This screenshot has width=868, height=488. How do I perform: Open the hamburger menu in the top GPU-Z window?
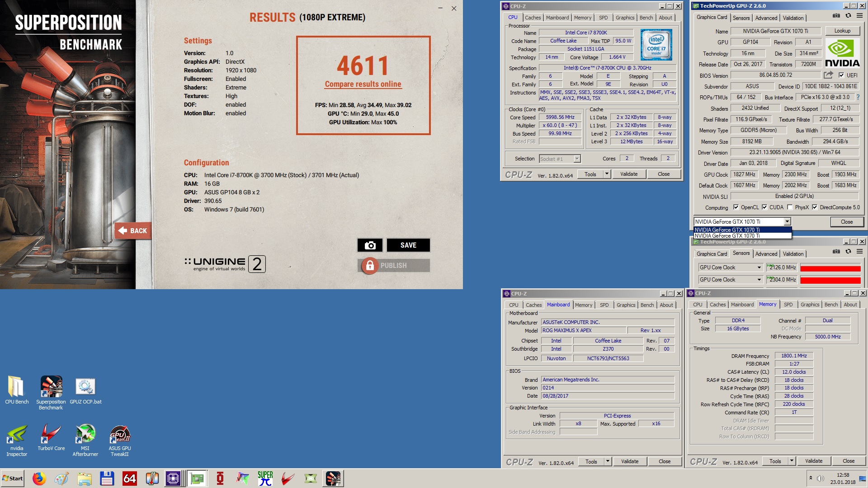[859, 16]
